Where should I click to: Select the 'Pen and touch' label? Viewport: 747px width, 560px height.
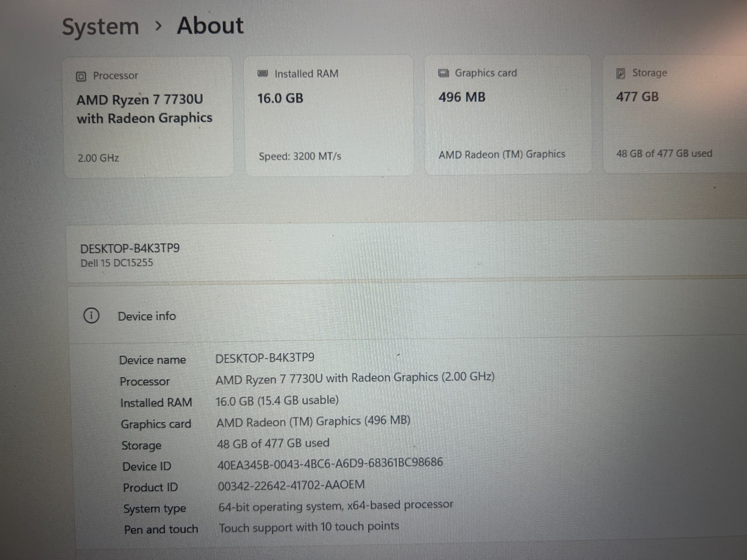coord(161,530)
